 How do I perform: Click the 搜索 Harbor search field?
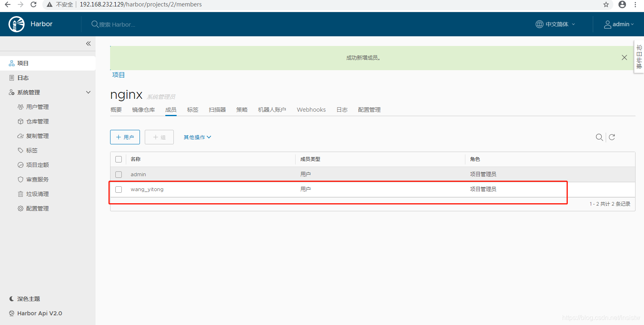[117, 24]
